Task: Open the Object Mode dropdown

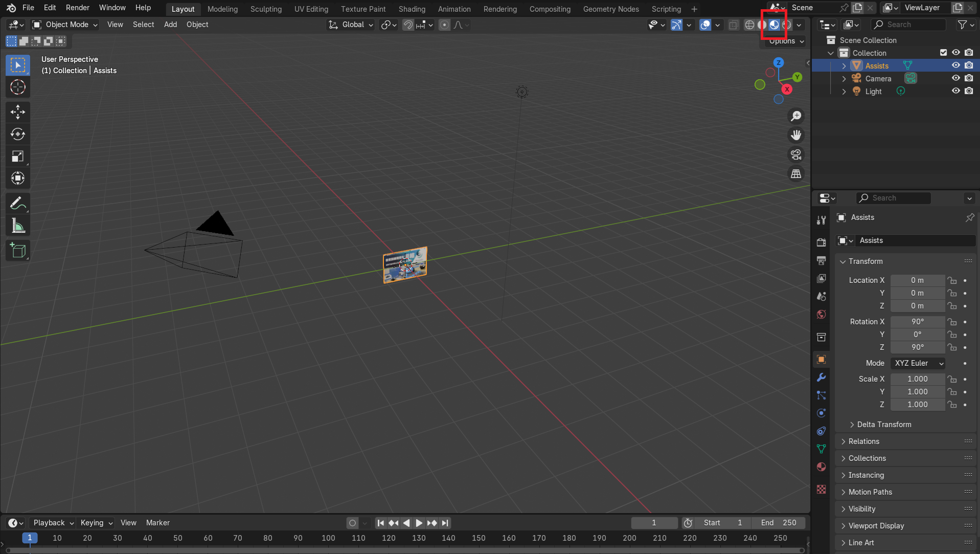Action: coord(64,25)
